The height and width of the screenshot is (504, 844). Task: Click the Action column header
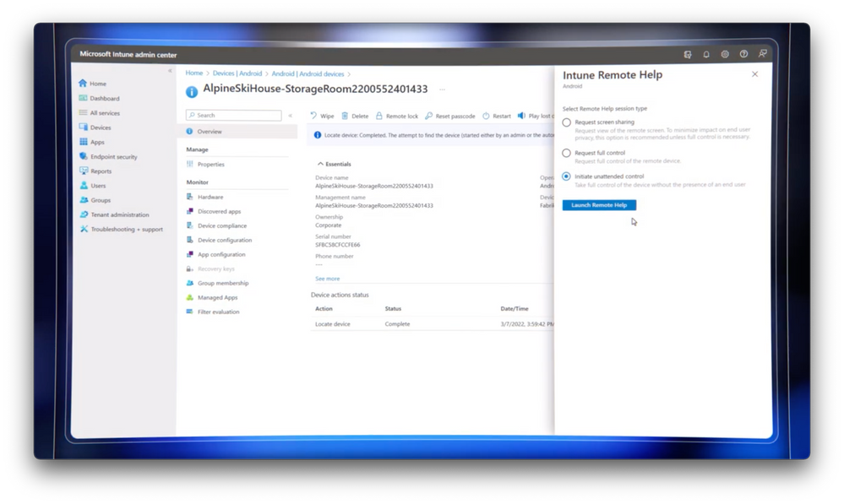pos(324,309)
